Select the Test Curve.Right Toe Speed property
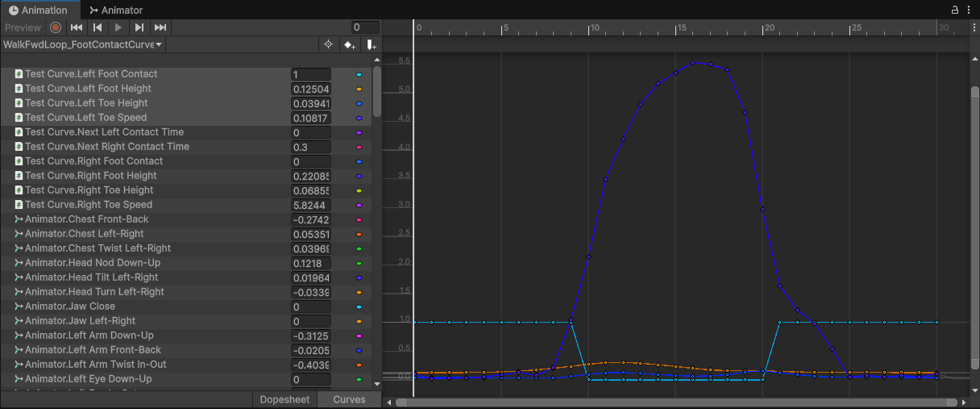The width and height of the screenshot is (980, 409). tap(88, 205)
